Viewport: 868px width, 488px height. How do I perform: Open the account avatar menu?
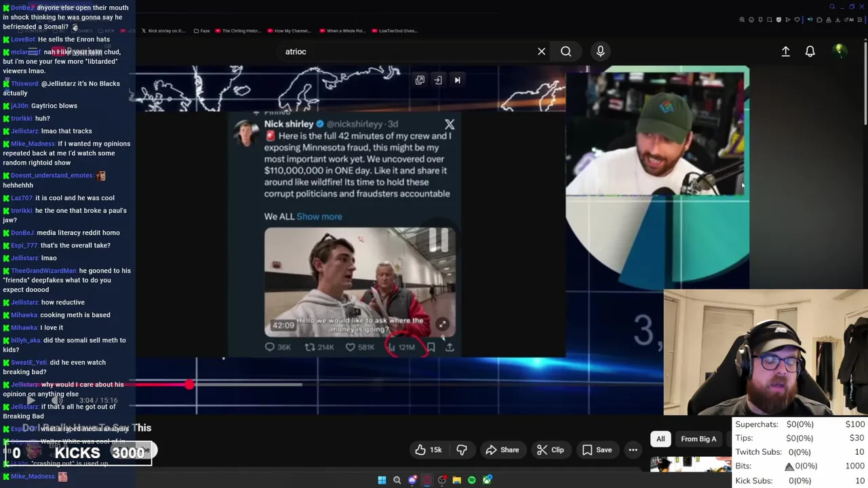click(840, 51)
